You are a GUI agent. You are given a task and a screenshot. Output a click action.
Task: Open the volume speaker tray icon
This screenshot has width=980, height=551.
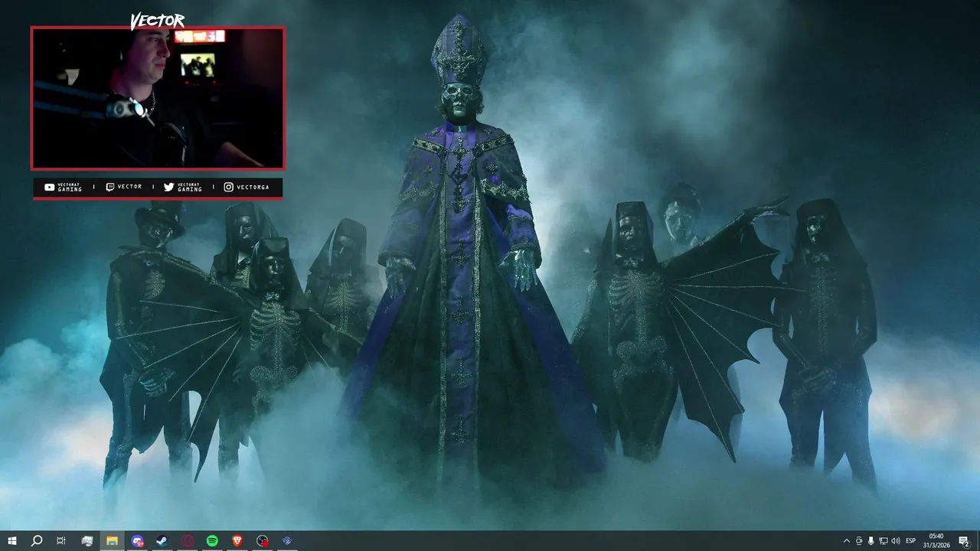pos(896,541)
